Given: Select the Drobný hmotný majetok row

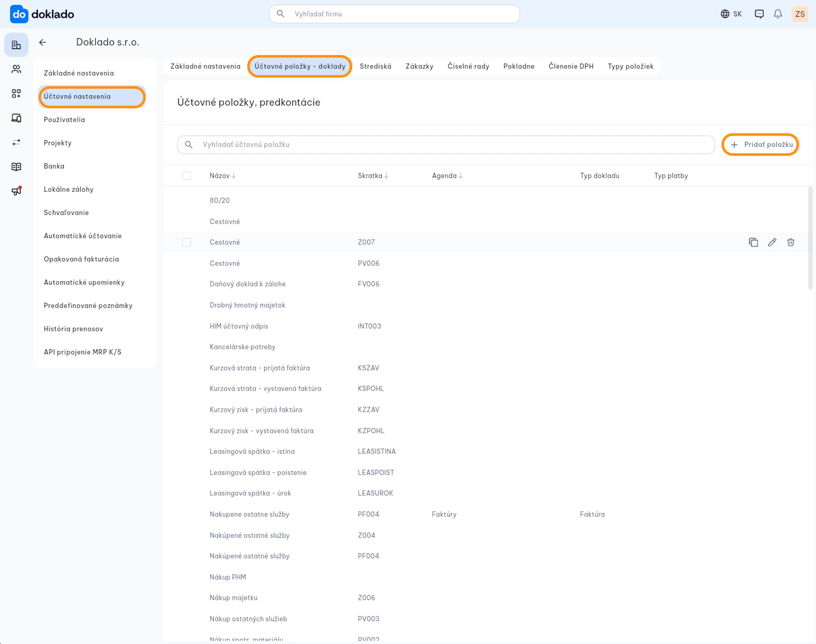Looking at the screenshot, I should coord(485,305).
